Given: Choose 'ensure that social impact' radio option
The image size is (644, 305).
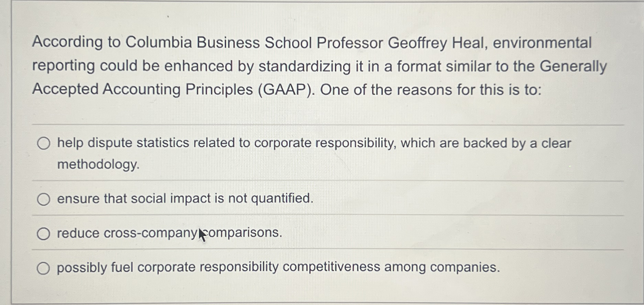Looking at the screenshot, I should [x=44, y=199].
